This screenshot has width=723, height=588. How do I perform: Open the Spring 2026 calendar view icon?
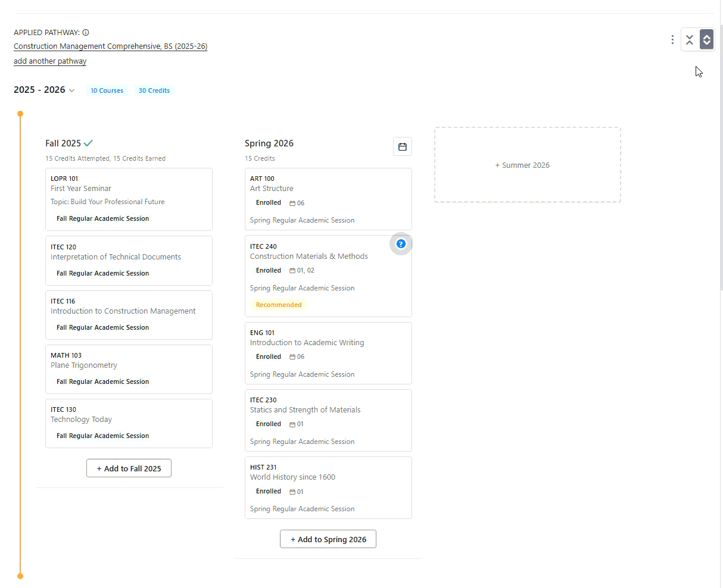[x=403, y=146]
